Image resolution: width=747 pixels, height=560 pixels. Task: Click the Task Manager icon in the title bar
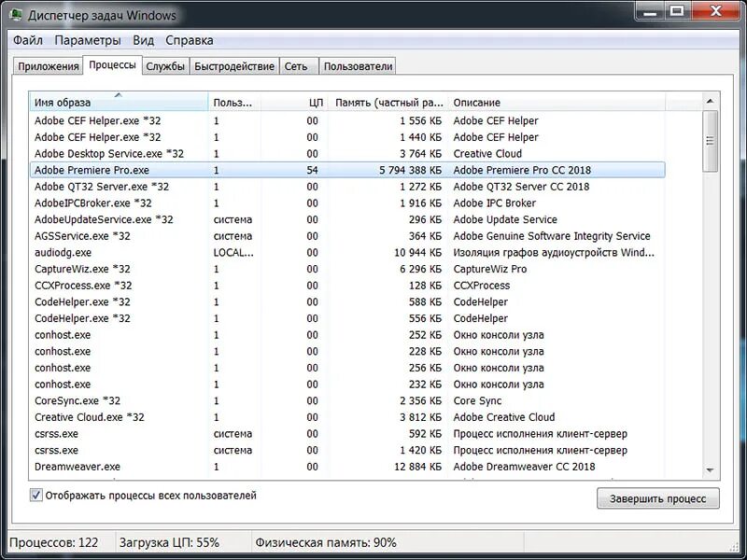point(13,15)
